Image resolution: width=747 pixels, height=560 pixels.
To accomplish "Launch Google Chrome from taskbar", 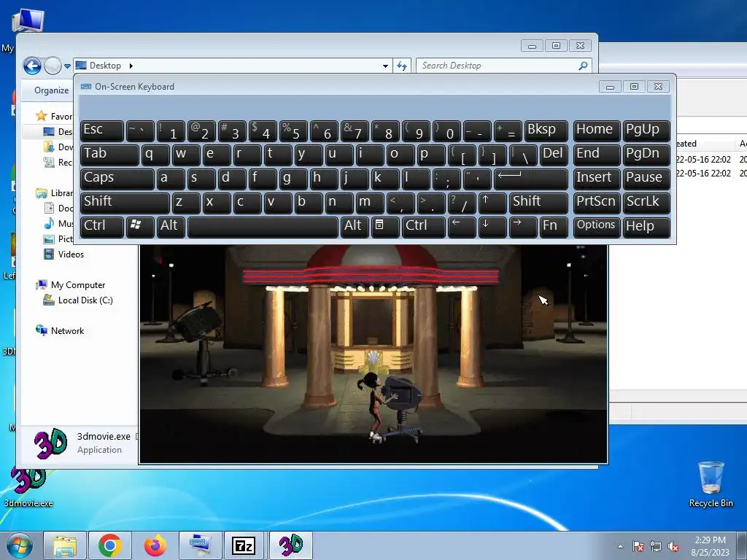I will click(x=110, y=545).
